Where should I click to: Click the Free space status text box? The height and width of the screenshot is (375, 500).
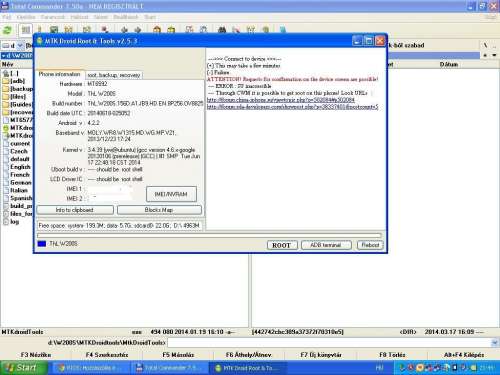click(x=119, y=225)
